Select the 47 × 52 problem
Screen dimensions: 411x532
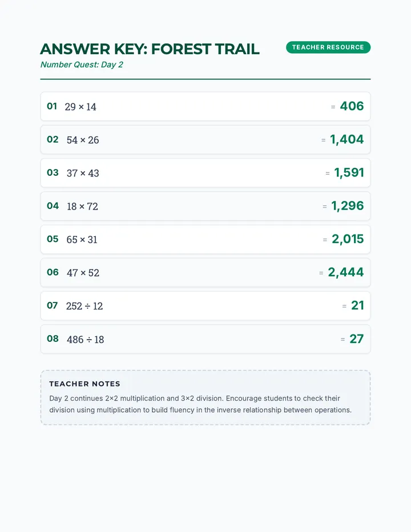click(83, 273)
